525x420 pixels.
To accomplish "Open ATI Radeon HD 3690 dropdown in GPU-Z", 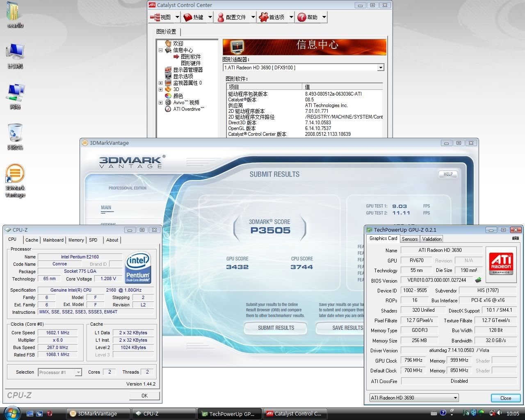I will coord(413,398).
